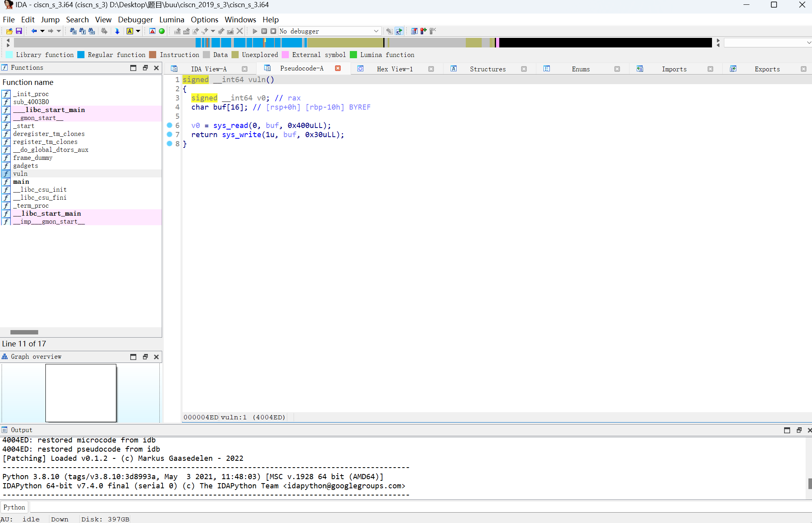Click the convert-to-code toolbar icon
The height and width of the screenshot is (523, 812).
click(x=177, y=31)
